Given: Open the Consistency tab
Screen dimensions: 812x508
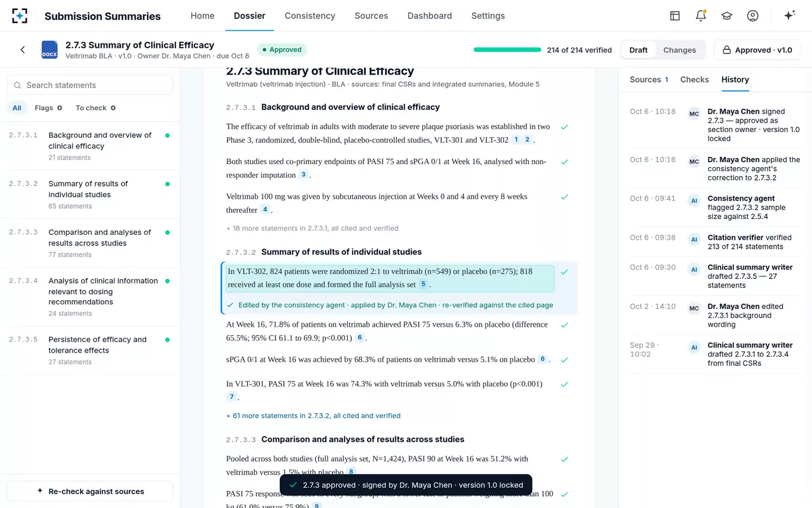Looking at the screenshot, I should [310, 16].
